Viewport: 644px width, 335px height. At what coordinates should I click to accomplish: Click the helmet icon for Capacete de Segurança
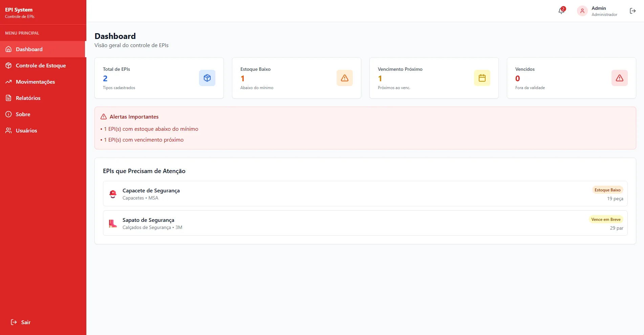113,194
